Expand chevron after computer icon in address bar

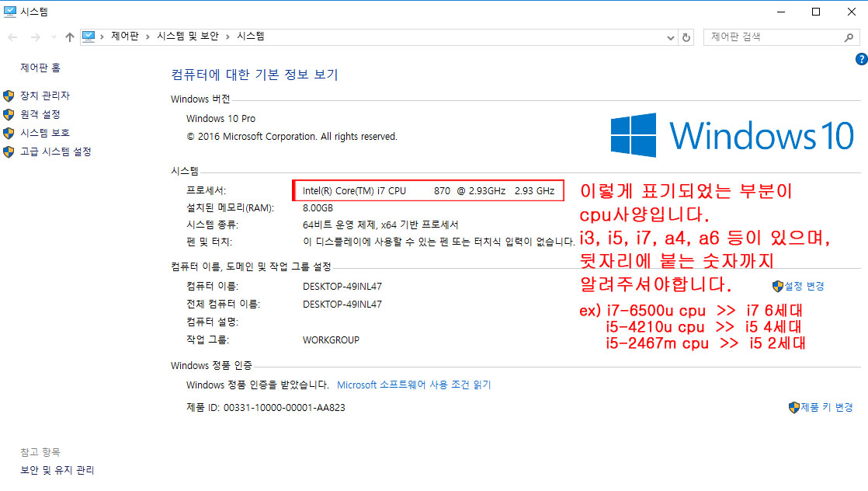coord(102,37)
